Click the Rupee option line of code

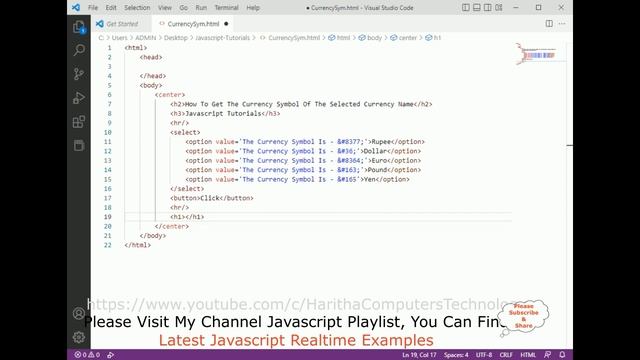[x=305, y=142]
